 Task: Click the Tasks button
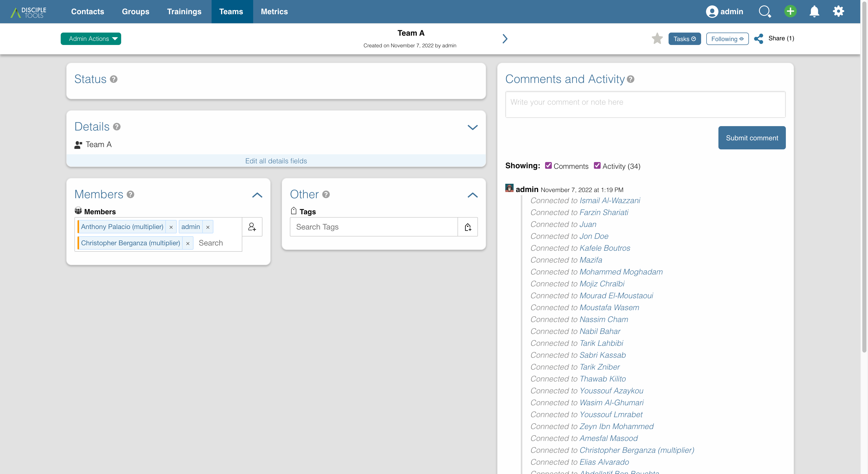684,39
